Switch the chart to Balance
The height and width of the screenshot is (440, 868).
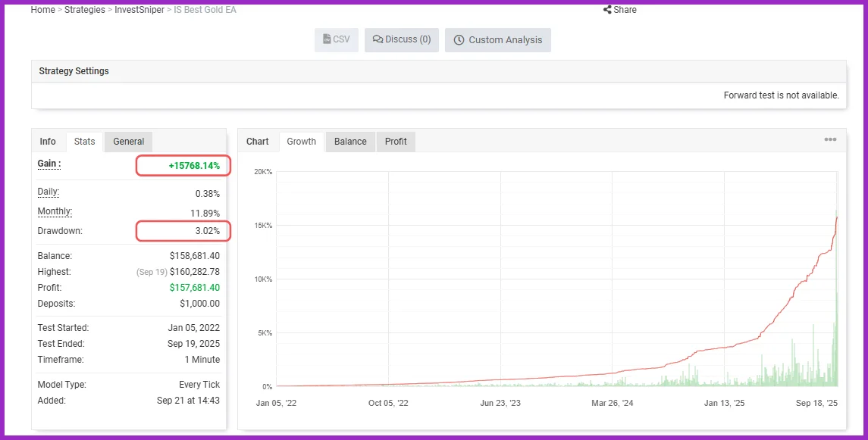[x=350, y=142]
